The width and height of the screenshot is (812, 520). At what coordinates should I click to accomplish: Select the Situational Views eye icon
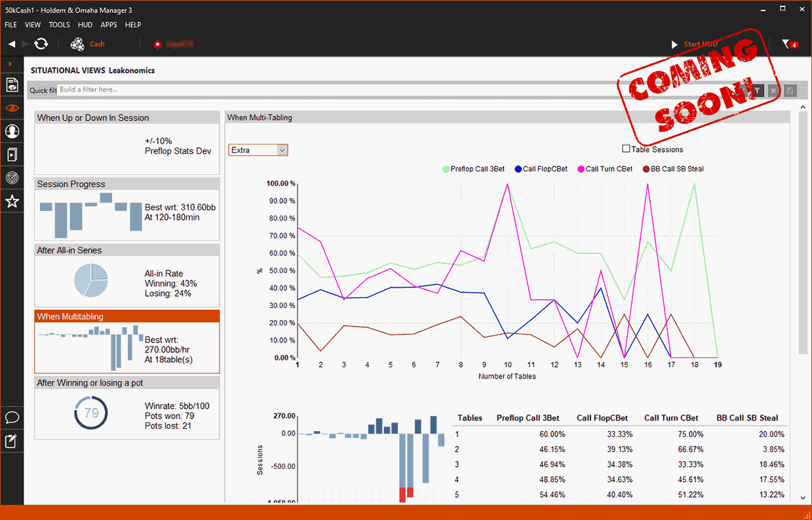12,108
